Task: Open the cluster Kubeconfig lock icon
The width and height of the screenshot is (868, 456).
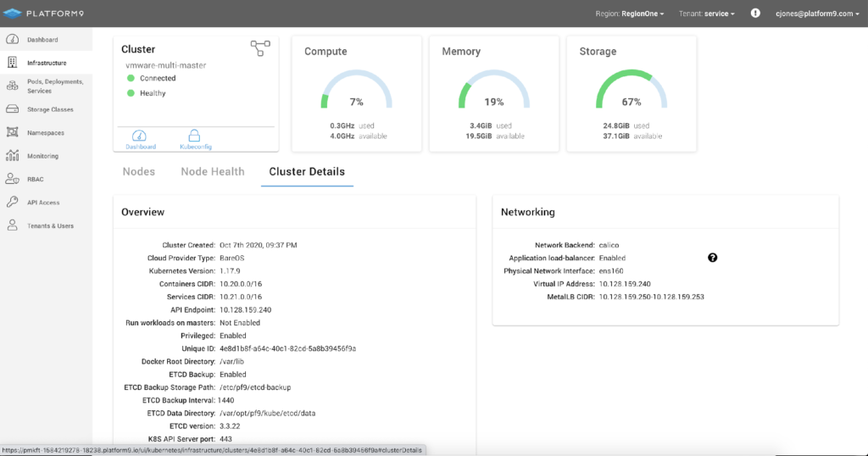Action: (x=194, y=136)
